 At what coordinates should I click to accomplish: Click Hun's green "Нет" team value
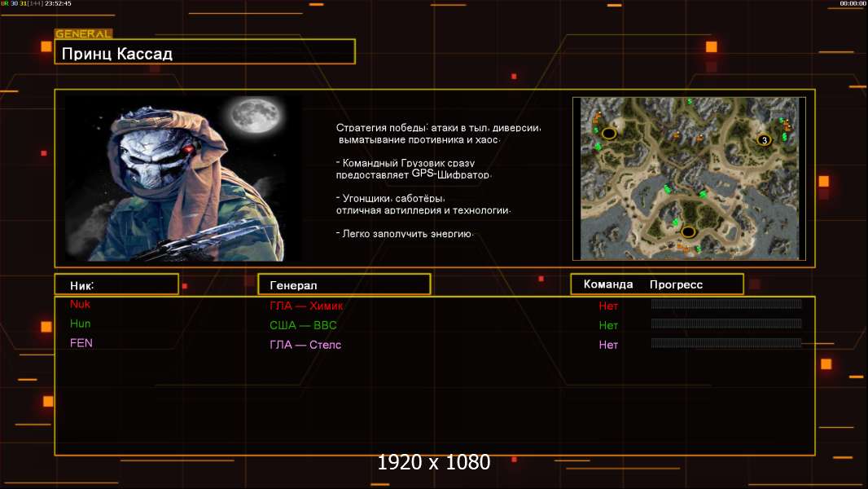click(608, 325)
